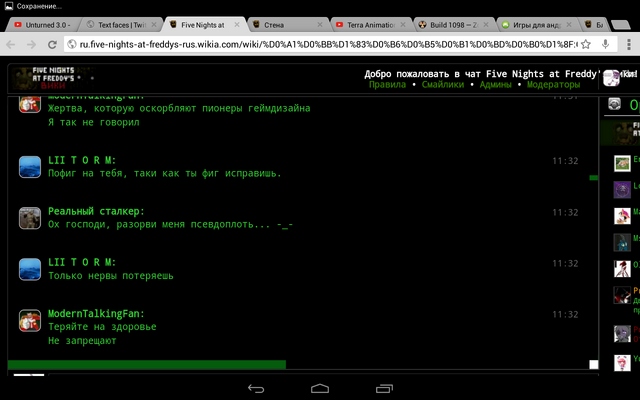
Task: Open the gray-purple avatar with red username
Action: [622, 333]
